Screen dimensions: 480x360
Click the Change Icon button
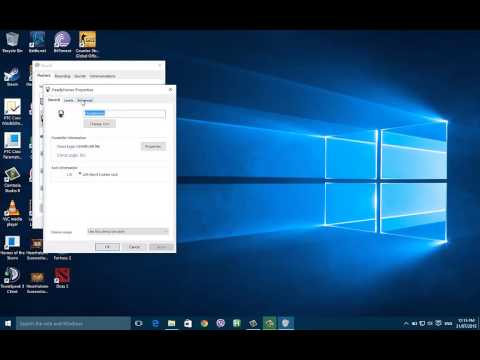(x=100, y=124)
